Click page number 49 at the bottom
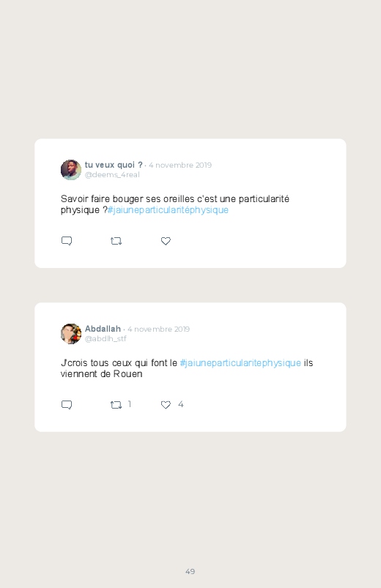This screenshot has height=588, width=381. pos(190,571)
